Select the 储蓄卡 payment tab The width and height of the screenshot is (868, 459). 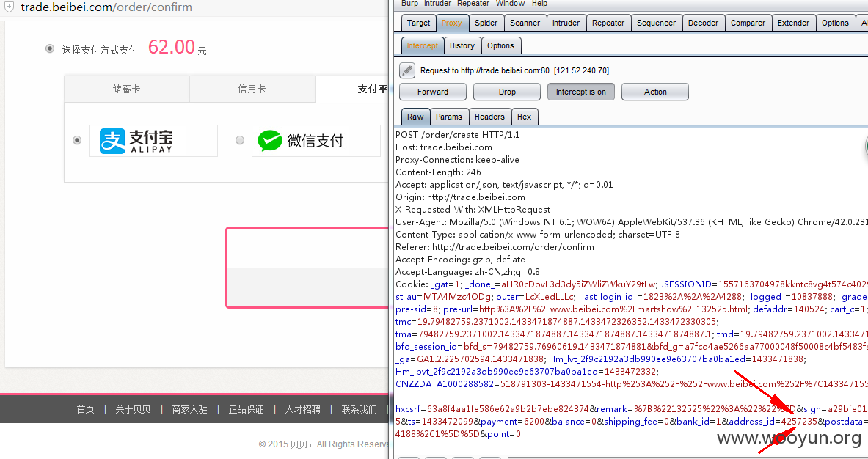click(127, 89)
